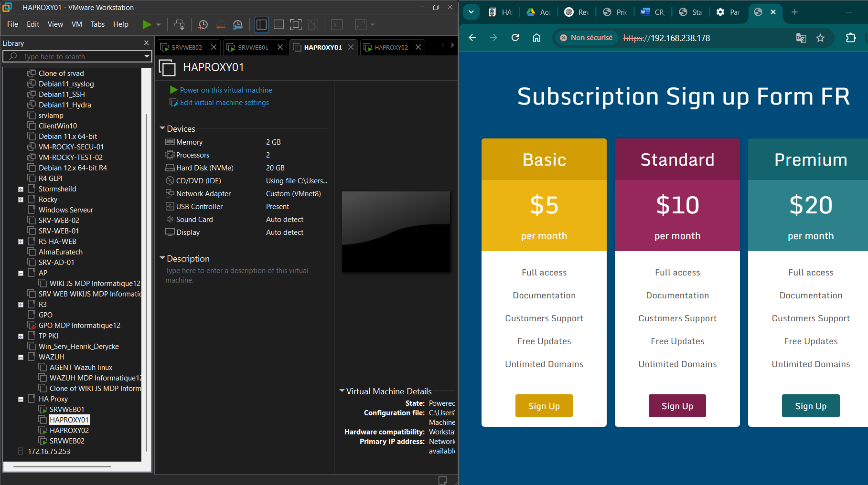Collapse the Description section
The width and height of the screenshot is (868, 485).
[x=162, y=258]
